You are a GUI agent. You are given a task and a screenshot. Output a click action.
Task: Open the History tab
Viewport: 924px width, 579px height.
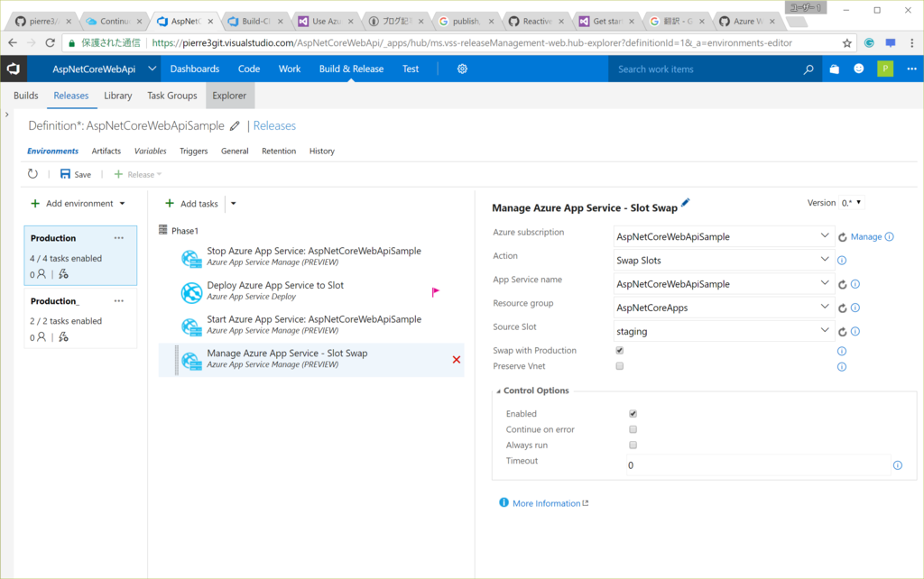pyautogui.click(x=322, y=152)
